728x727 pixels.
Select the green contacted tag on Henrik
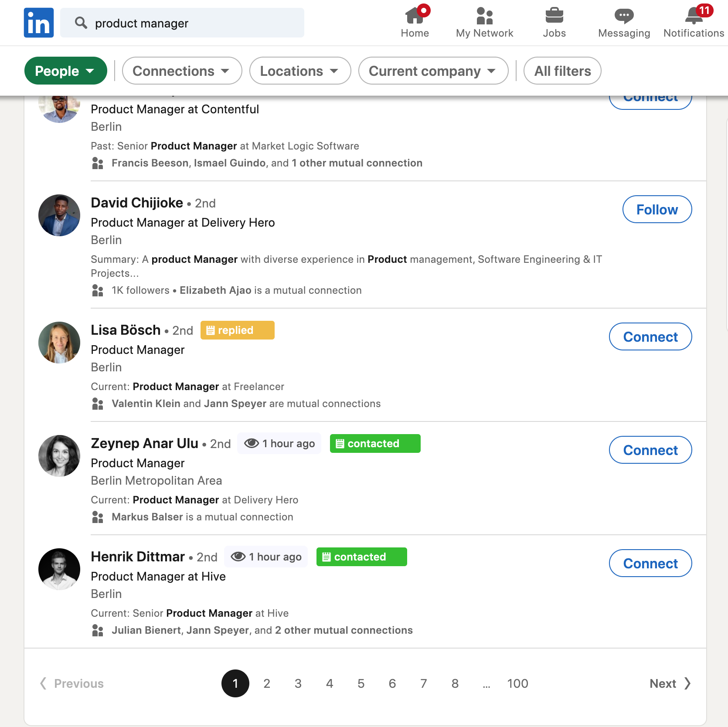pos(361,557)
